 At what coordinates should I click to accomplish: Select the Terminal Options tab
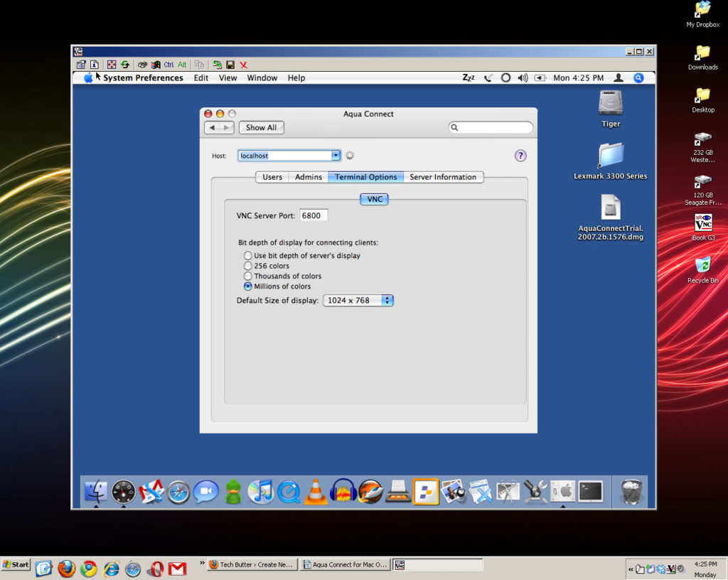(x=366, y=177)
